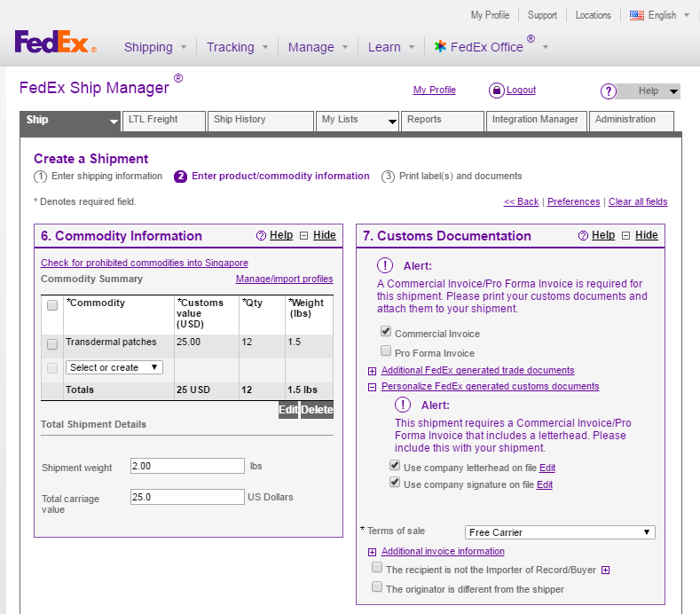700x614 pixels.
Task: Open the Help dropdown menu
Action: tap(649, 91)
